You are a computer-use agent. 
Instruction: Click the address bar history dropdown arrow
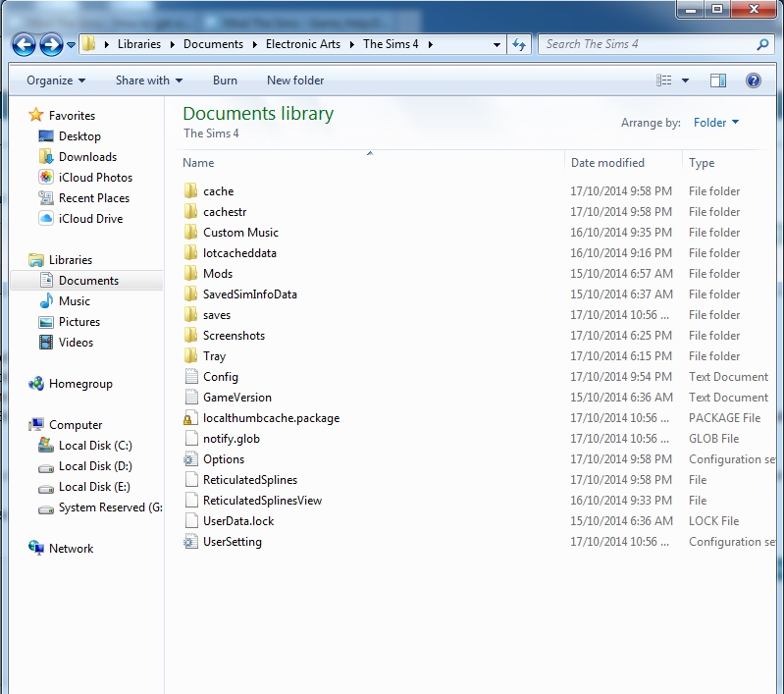coord(497,44)
